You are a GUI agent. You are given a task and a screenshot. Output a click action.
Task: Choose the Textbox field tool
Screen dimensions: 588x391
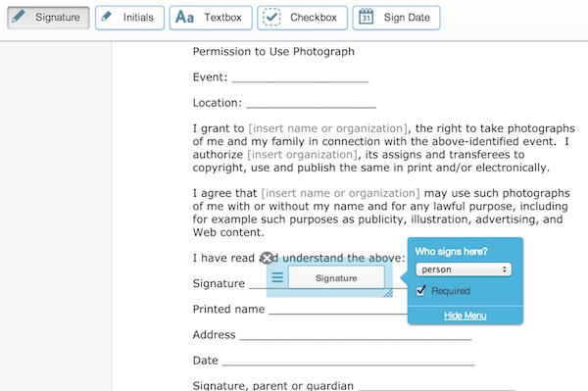click(x=211, y=18)
